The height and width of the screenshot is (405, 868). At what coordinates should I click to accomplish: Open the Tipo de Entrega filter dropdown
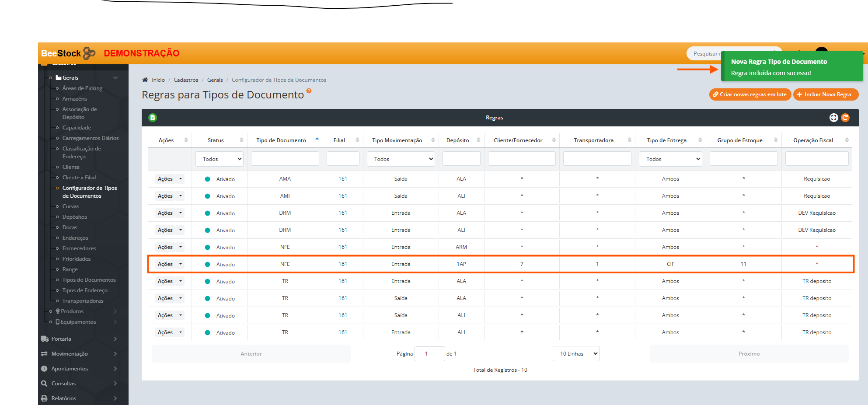click(x=670, y=159)
